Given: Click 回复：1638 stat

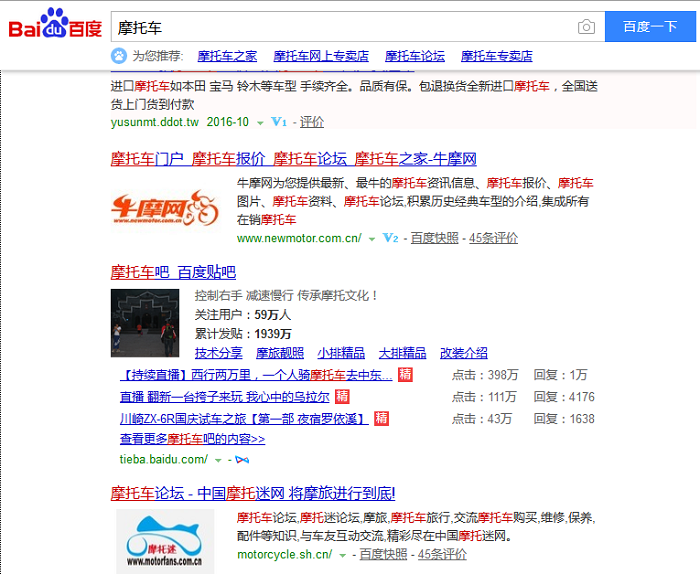Looking at the screenshot, I should [x=564, y=419].
